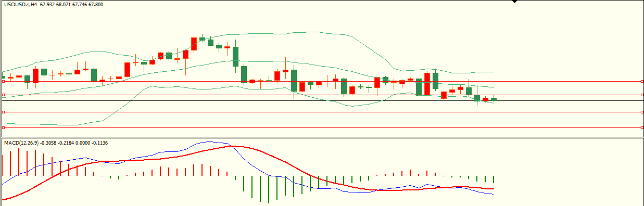644x206 pixels.
Task: Select left handle of second-highest red horizontal line
Action: pos(4,95)
